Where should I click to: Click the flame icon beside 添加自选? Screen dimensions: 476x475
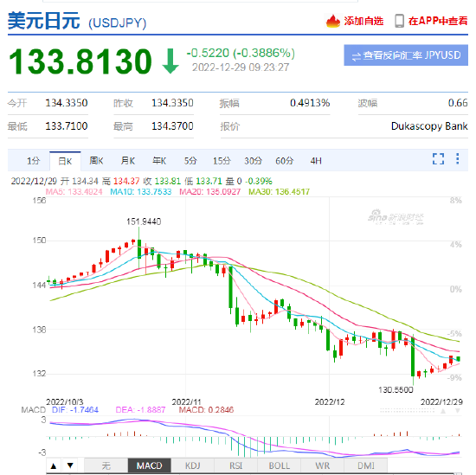(x=333, y=22)
